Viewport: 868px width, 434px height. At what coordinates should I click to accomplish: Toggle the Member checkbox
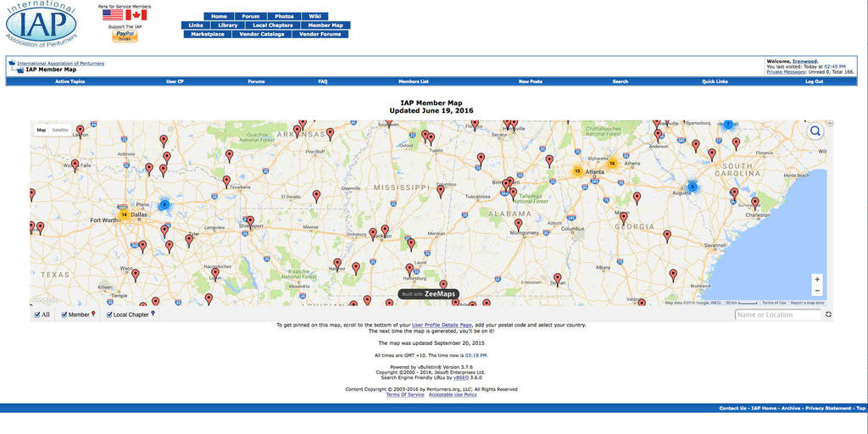point(64,314)
